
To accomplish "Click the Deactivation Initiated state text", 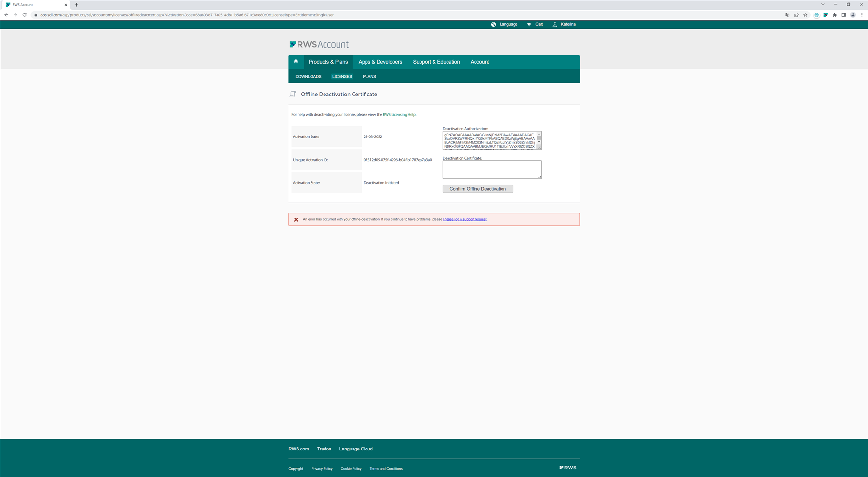I will (x=381, y=183).
